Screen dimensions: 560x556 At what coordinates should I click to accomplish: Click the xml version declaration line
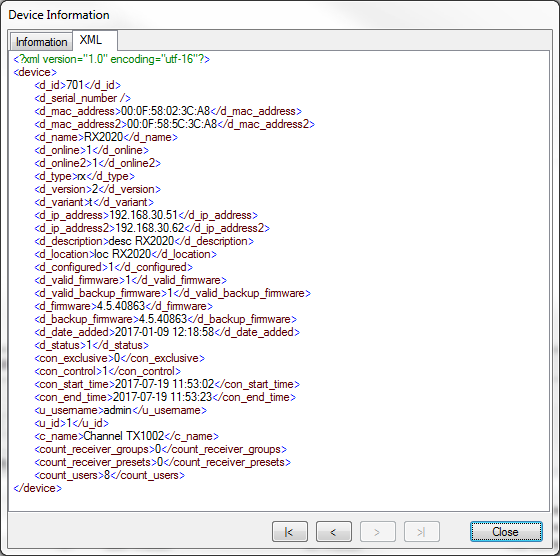(x=111, y=59)
